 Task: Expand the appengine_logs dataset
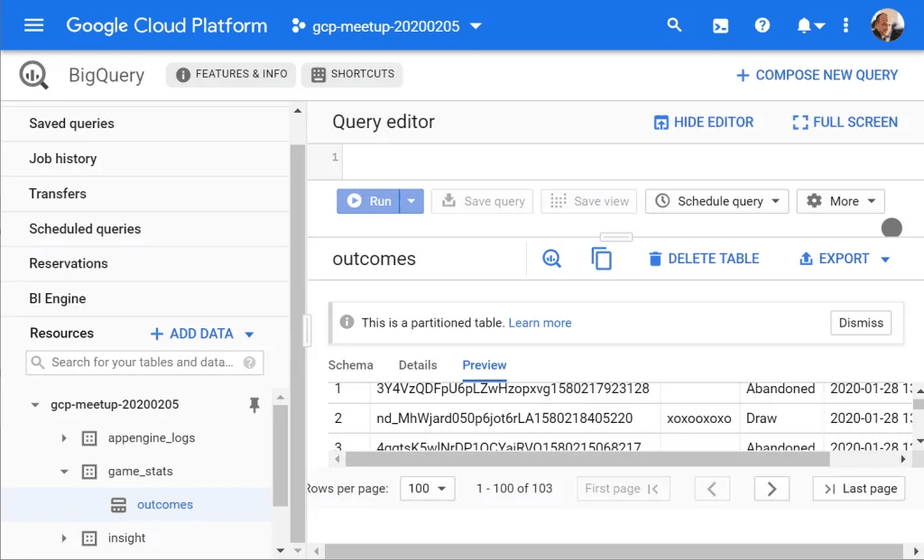click(64, 438)
